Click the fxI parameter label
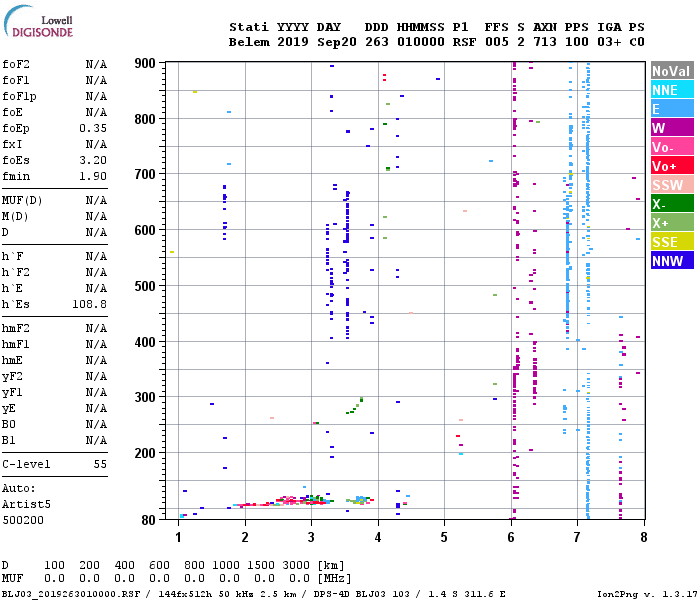This screenshot has width=700, height=600. (12, 144)
